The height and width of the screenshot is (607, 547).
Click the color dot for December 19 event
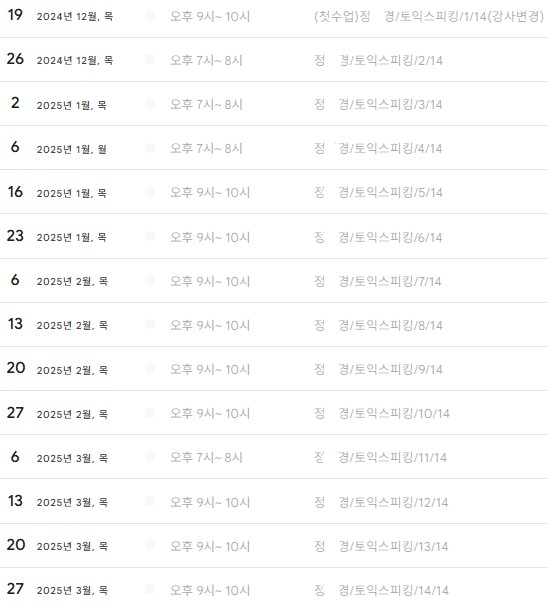click(x=150, y=15)
